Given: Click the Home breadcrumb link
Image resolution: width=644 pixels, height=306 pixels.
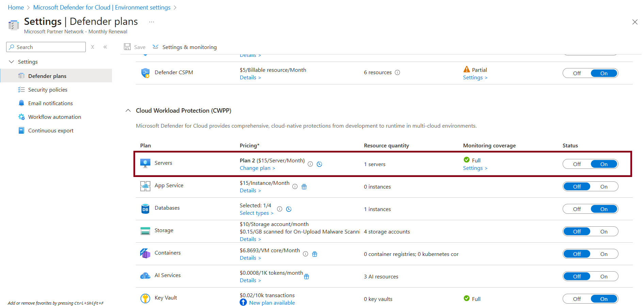Looking at the screenshot, I should (16, 7).
